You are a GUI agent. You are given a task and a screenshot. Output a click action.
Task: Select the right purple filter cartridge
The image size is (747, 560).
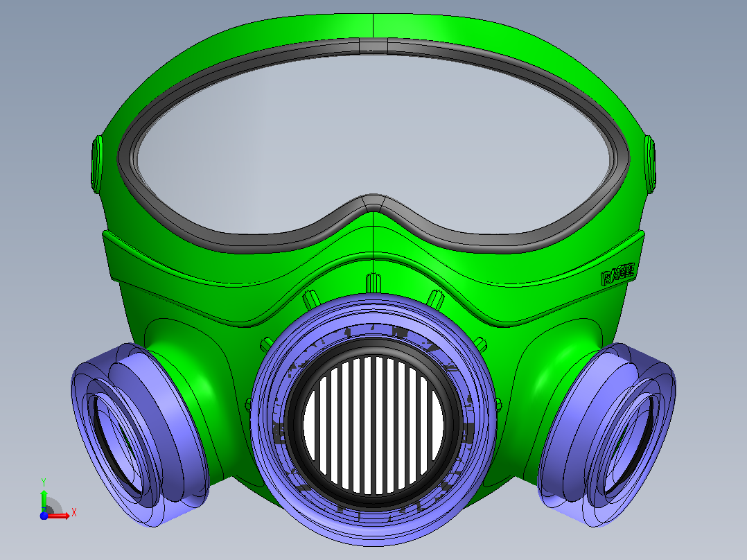click(x=607, y=434)
